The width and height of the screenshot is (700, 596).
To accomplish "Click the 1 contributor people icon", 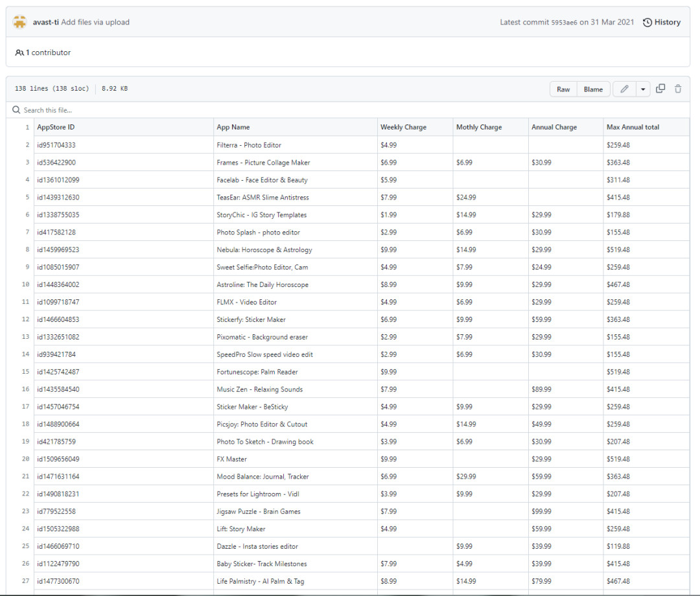I will click(x=19, y=52).
